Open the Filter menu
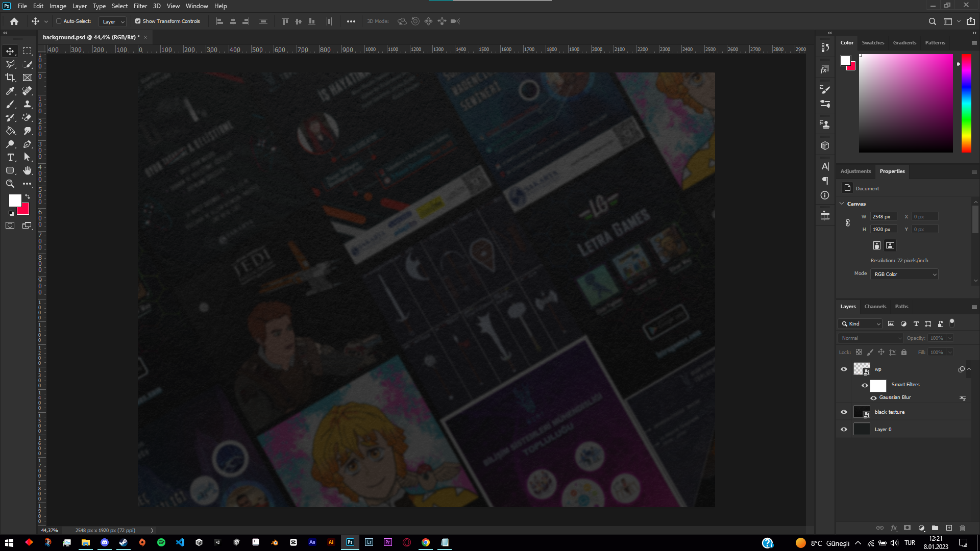This screenshot has height=551, width=980. [140, 6]
